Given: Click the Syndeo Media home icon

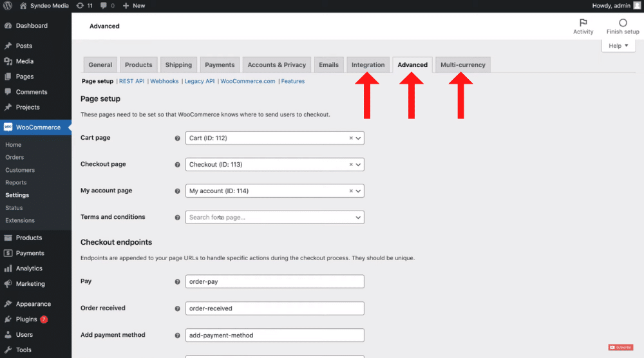Looking at the screenshot, I should point(23,6).
